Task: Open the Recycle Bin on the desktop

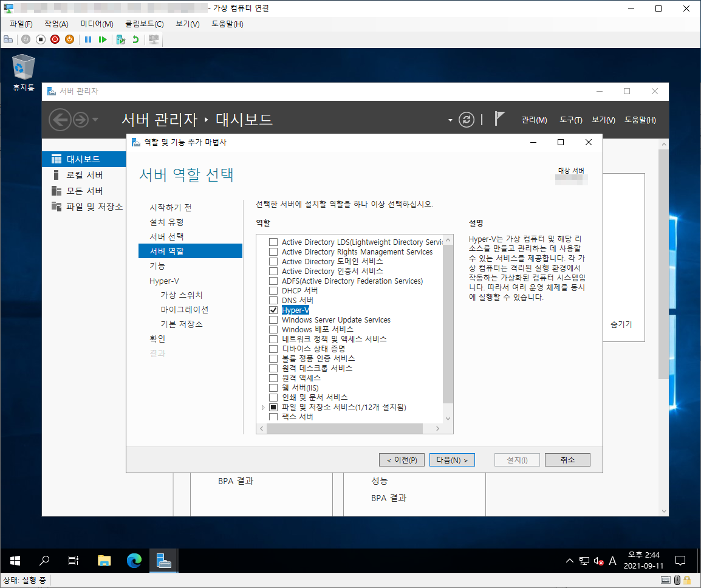Action: click(x=23, y=72)
